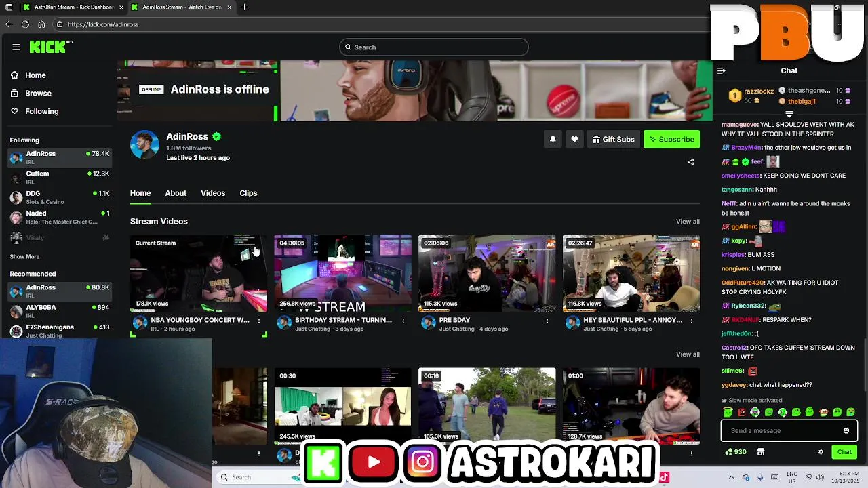The width and height of the screenshot is (868, 488).
Task: Click the green Chat send button
Action: click(844, 452)
